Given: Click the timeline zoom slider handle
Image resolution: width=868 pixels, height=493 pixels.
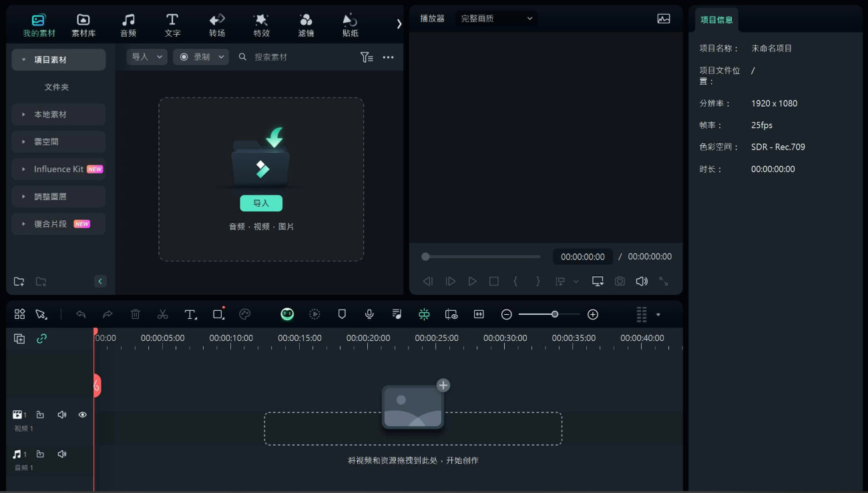Looking at the screenshot, I should 554,314.
